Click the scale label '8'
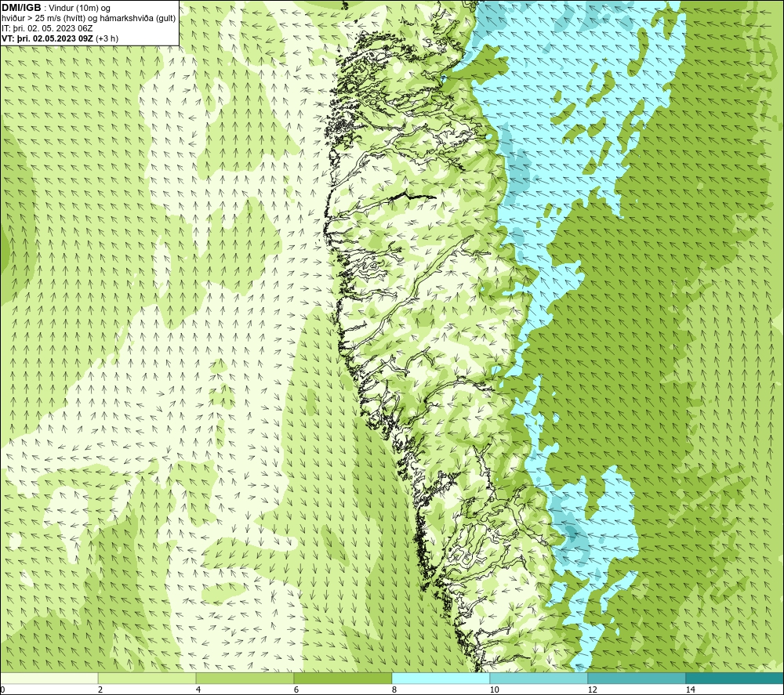The height and width of the screenshot is (695, 784). (394, 690)
